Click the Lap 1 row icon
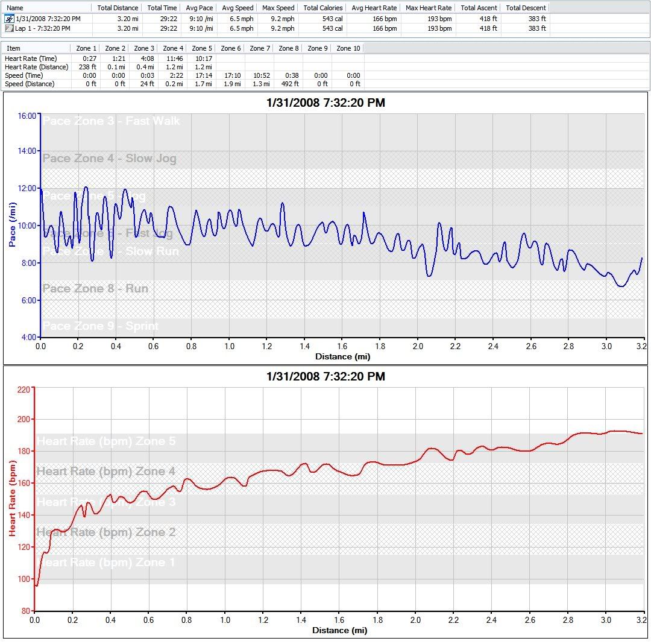 [x=9, y=28]
